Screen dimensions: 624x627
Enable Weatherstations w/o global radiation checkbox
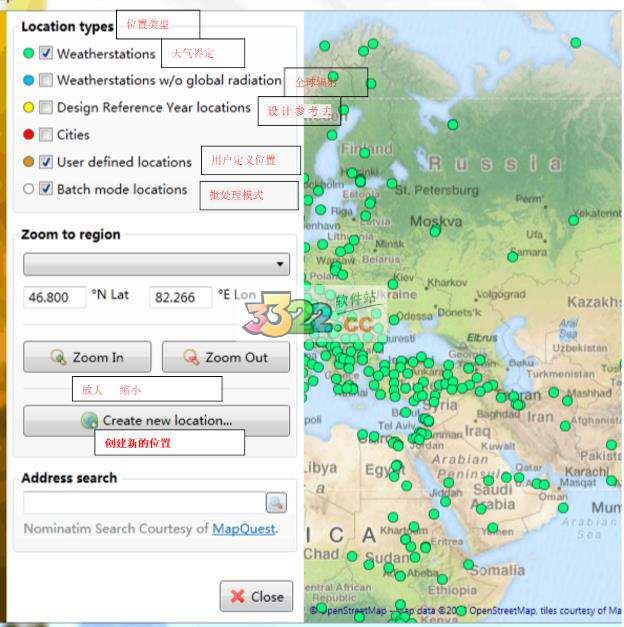(x=46, y=81)
